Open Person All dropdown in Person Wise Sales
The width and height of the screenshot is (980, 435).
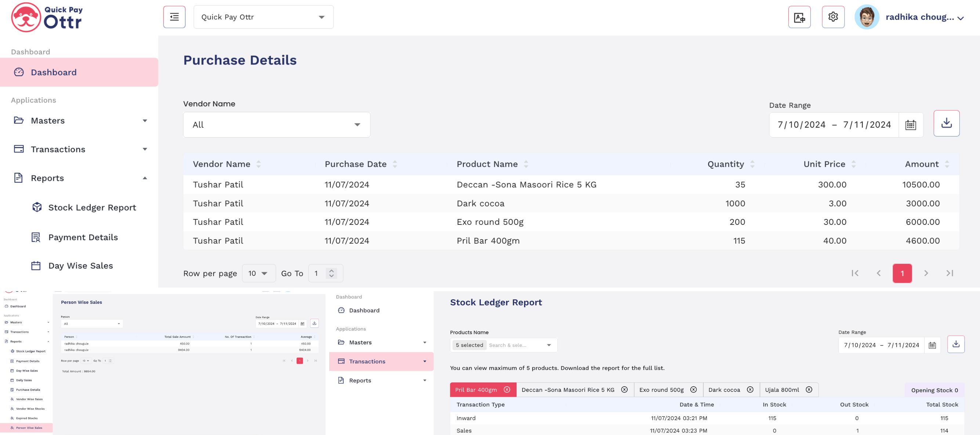92,323
